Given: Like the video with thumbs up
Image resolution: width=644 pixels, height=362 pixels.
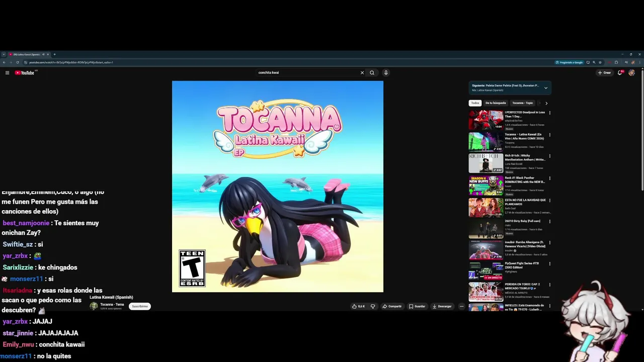Looking at the screenshot, I should [358, 306].
